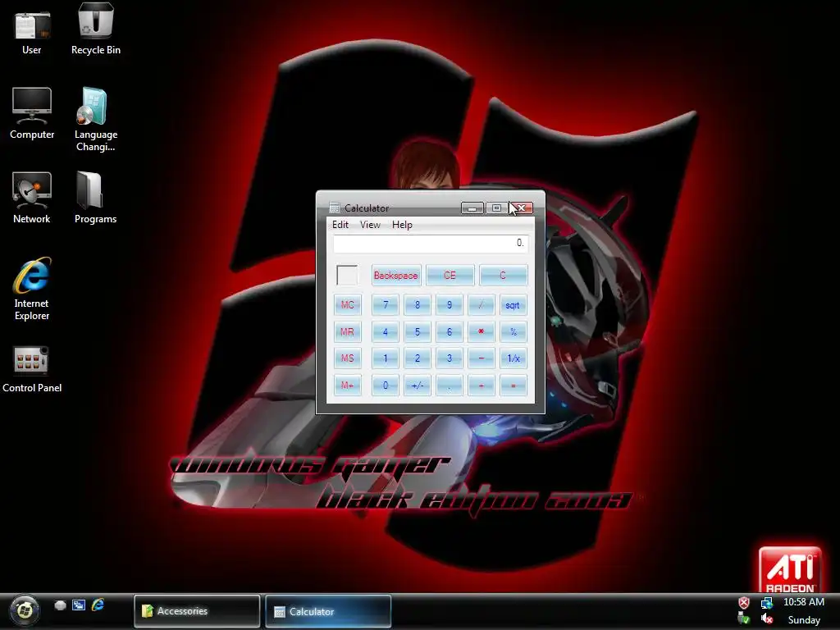Click the plus key

tap(481, 386)
